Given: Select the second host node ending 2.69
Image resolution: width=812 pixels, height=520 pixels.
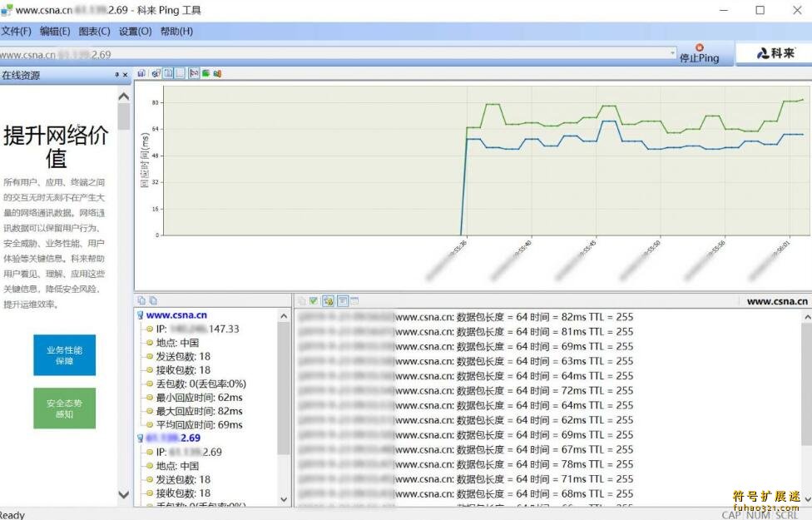Looking at the screenshot, I should point(174,438).
